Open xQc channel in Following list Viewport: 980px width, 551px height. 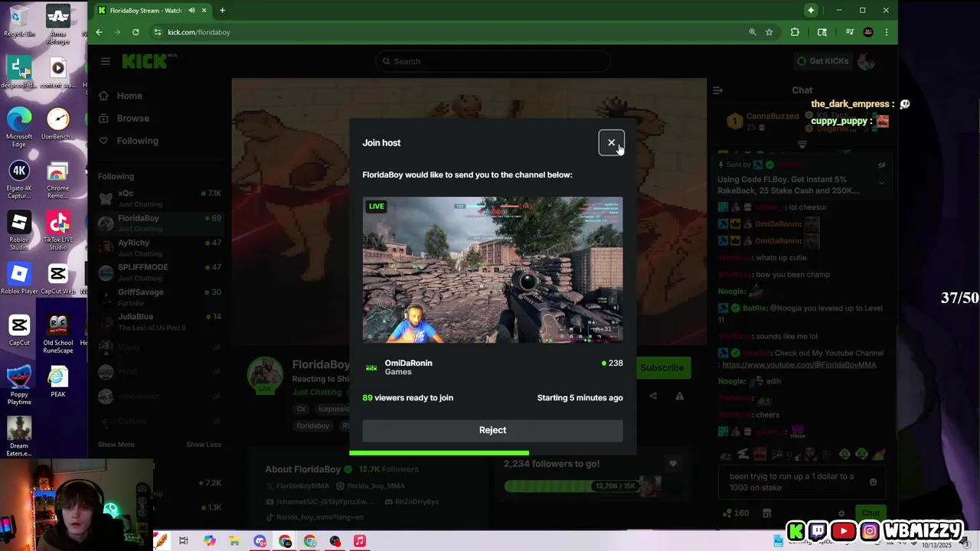tap(158, 198)
